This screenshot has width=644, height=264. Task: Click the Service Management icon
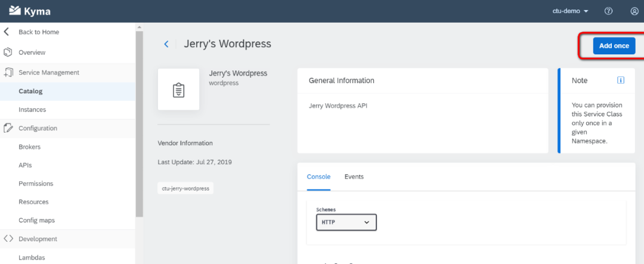tap(8, 72)
